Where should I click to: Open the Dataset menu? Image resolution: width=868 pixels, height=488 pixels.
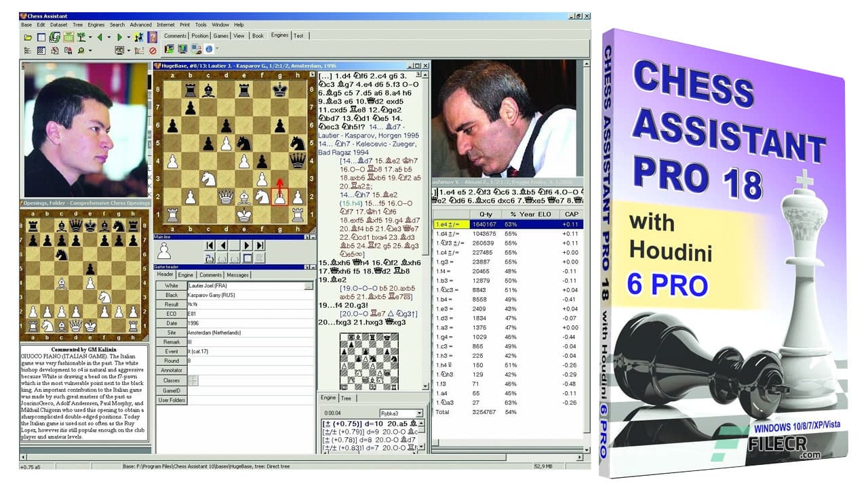pyautogui.click(x=58, y=24)
